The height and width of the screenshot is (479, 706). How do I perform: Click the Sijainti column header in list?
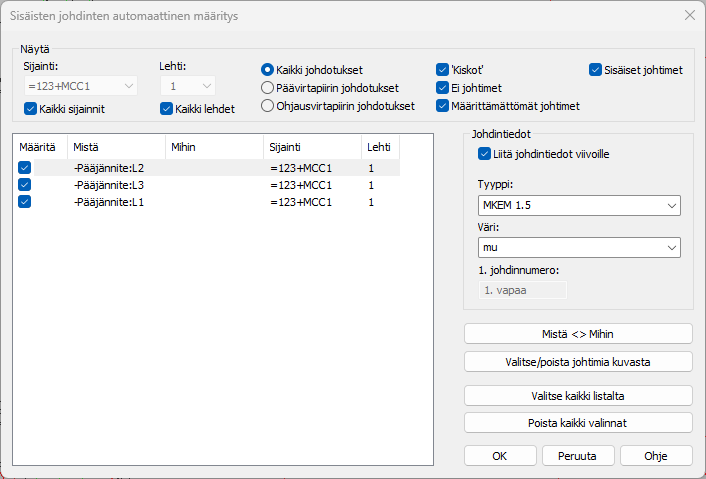(312, 147)
